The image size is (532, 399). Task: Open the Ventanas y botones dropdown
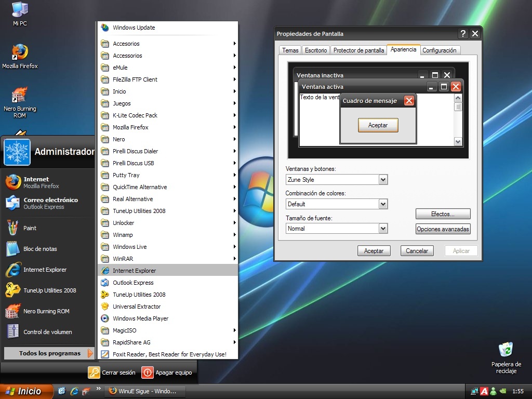(x=383, y=179)
